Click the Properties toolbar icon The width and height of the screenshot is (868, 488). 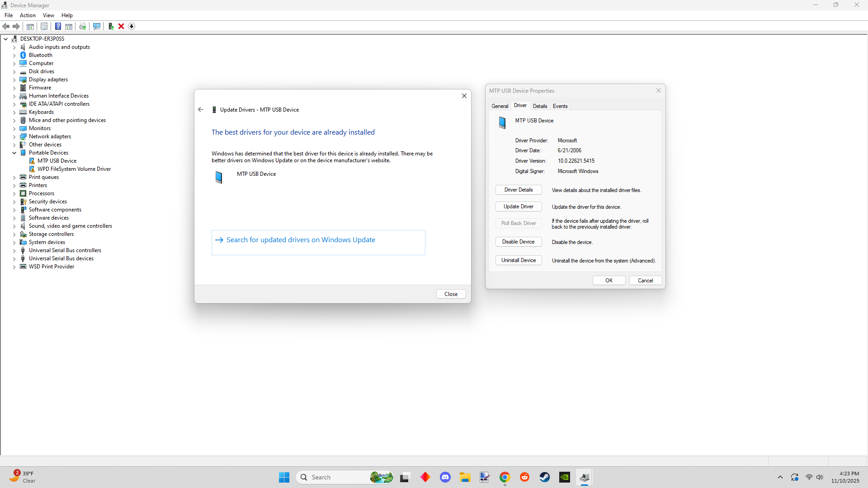[44, 26]
